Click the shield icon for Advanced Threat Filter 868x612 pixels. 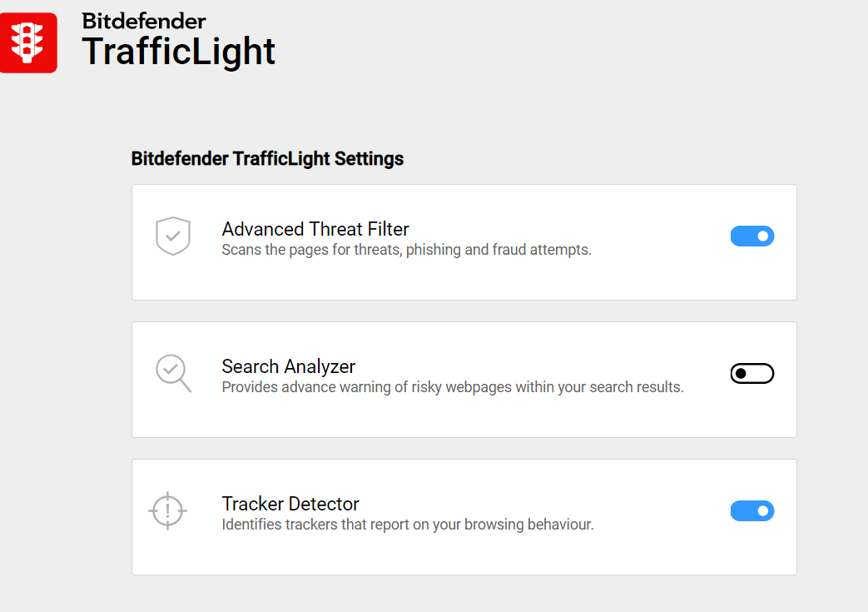pos(173,236)
